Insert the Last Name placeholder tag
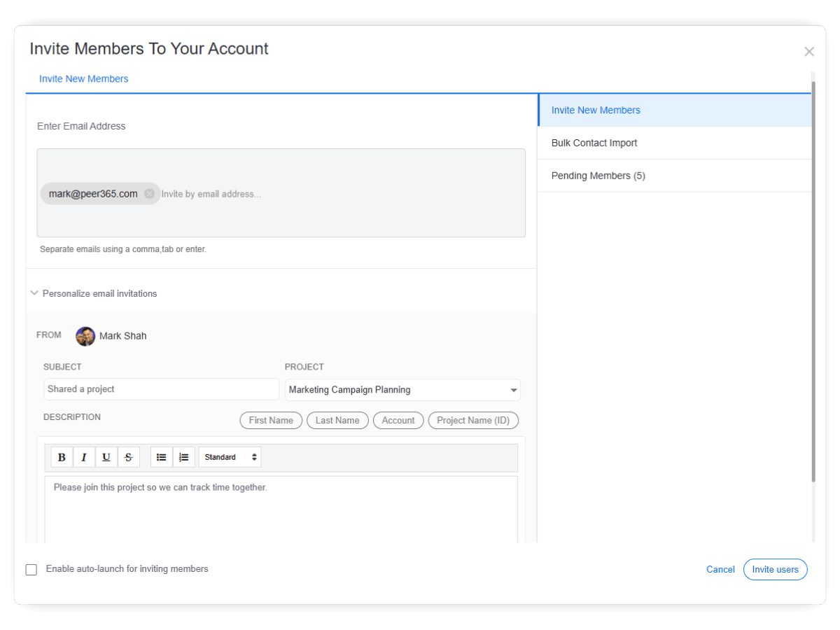The image size is (840, 630). click(337, 420)
